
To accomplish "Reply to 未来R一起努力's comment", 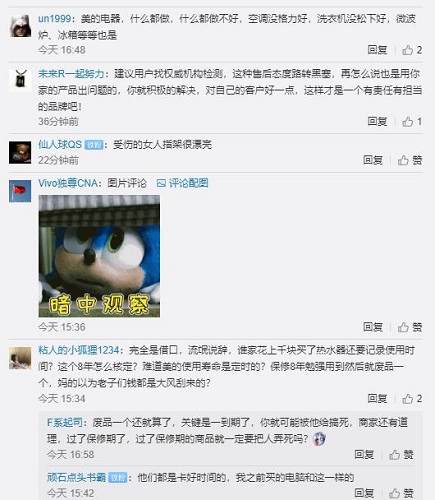I will click(377, 122).
